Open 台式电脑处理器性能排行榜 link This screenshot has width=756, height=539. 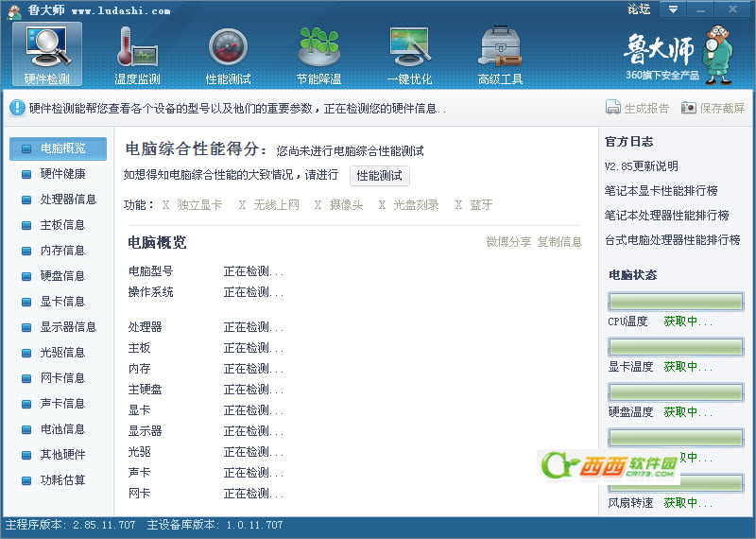673,240
